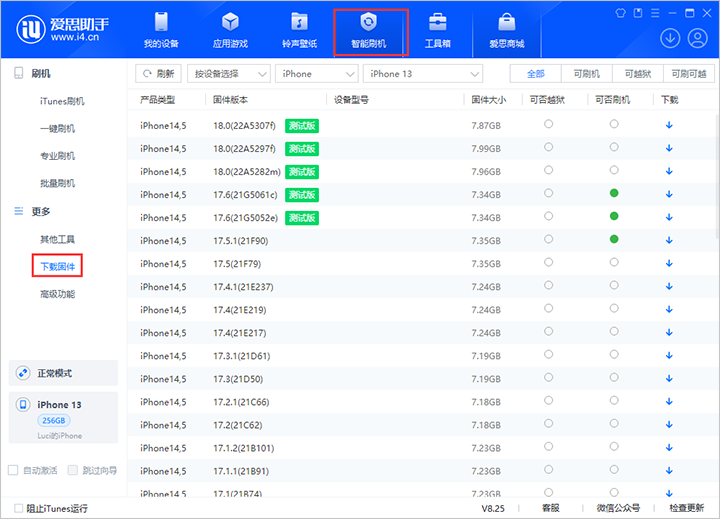The height and width of the screenshot is (519, 720).
Task: Select the 可越狱 filter tab
Action: [x=638, y=73]
